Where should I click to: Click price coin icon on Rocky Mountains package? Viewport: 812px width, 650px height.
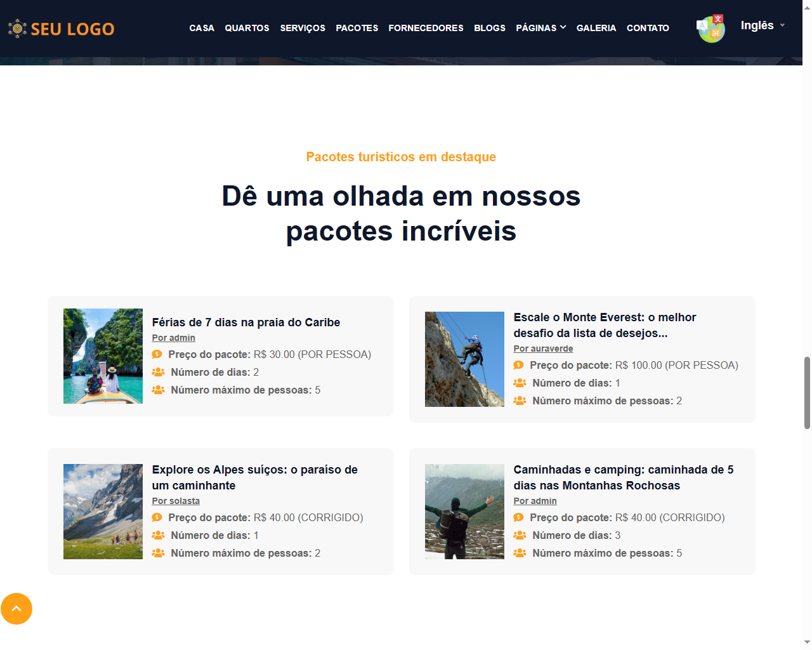tap(519, 517)
